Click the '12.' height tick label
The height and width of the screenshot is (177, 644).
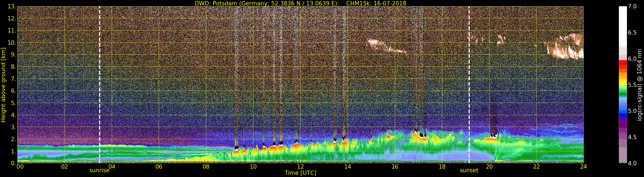coord(12,18)
